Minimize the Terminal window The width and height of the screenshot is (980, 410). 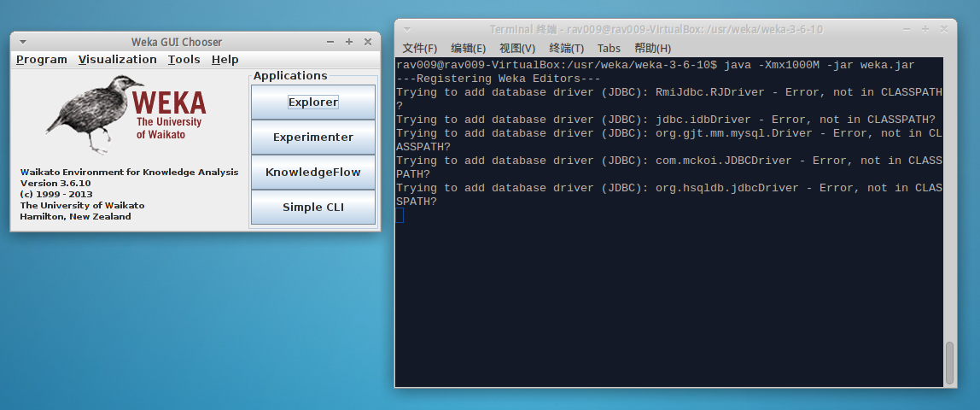click(x=907, y=29)
